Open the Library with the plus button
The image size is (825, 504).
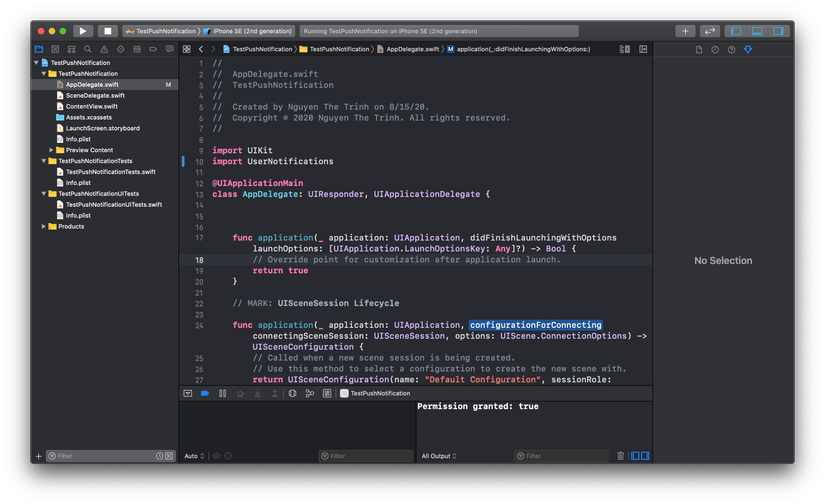(x=685, y=31)
